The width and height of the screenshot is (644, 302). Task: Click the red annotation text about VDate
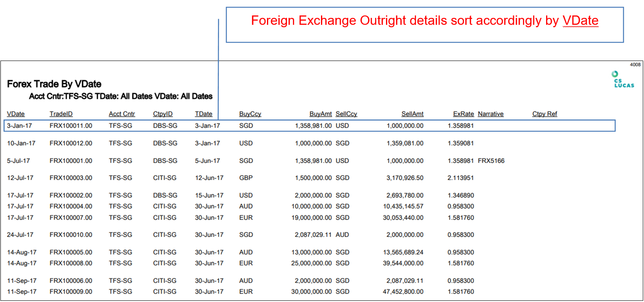(x=424, y=21)
